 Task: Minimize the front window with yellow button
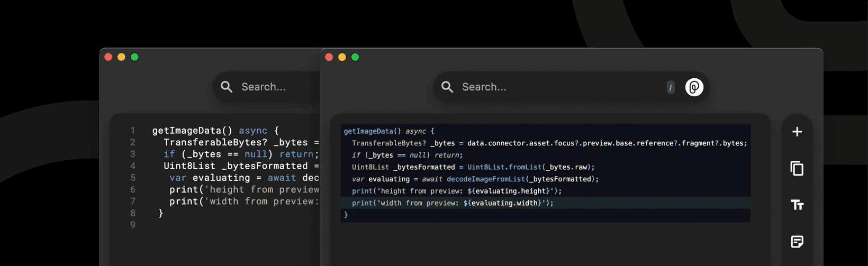point(342,57)
